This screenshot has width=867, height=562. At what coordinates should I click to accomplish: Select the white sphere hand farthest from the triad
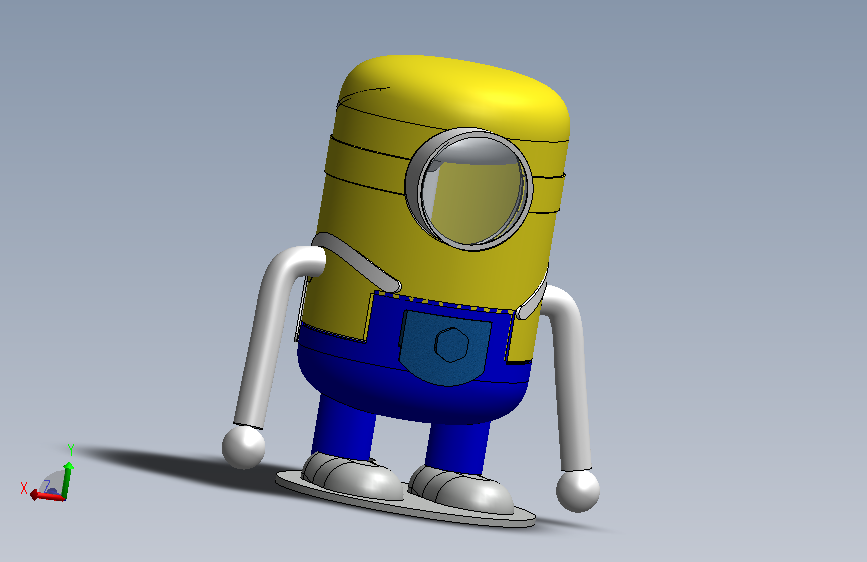(x=578, y=490)
